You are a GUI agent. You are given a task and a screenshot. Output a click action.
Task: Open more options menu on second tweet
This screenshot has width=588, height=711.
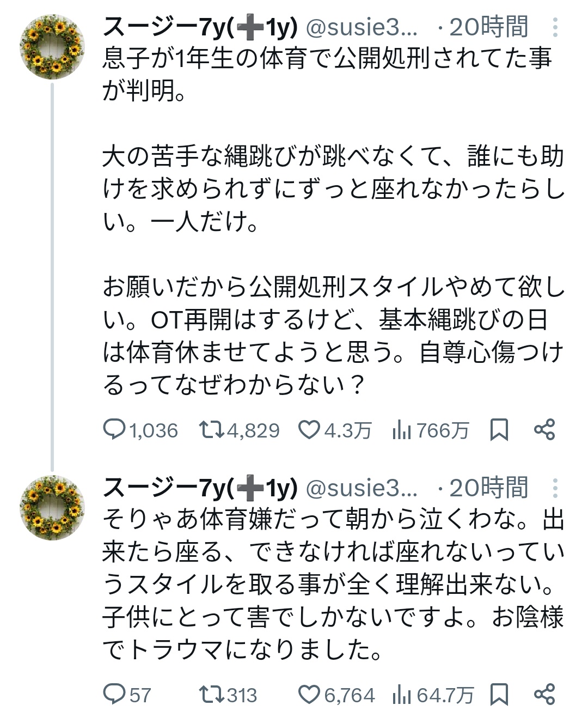[555, 488]
